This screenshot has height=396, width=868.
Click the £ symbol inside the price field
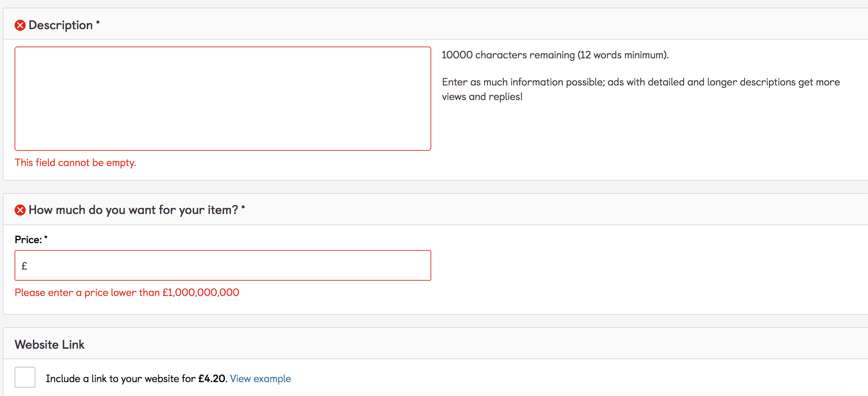tap(24, 266)
